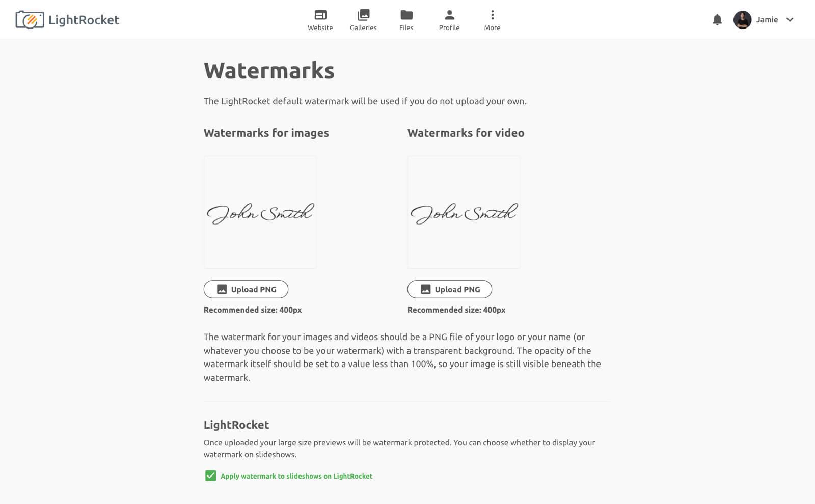This screenshot has height=504, width=815.
Task: Toggle Apply watermark to slideshows checkbox
Action: (210, 475)
